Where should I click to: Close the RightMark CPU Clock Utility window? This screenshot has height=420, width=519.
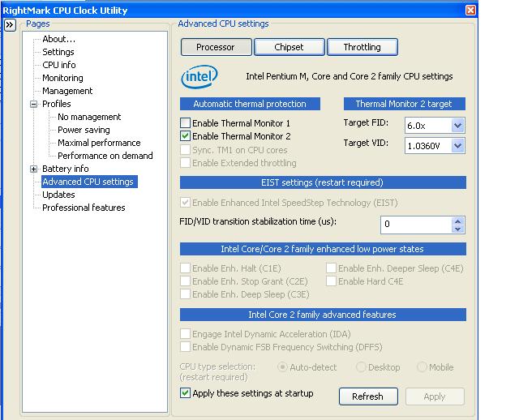470,10
